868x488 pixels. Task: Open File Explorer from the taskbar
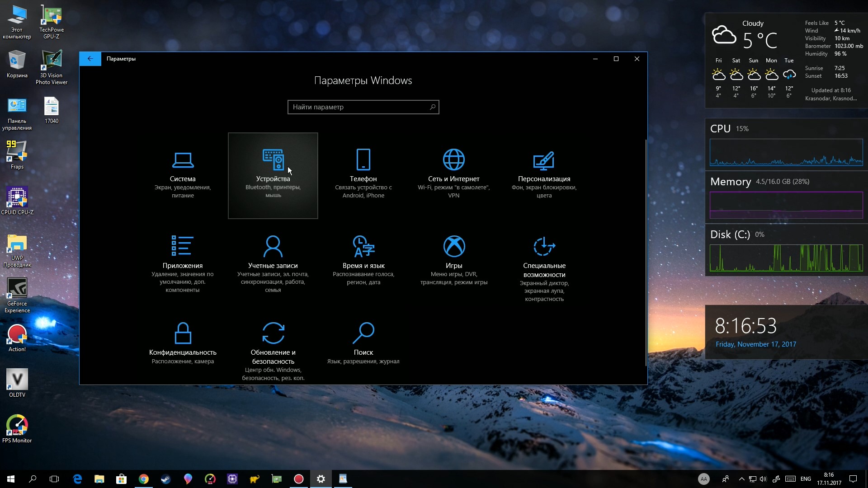click(99, 479)
